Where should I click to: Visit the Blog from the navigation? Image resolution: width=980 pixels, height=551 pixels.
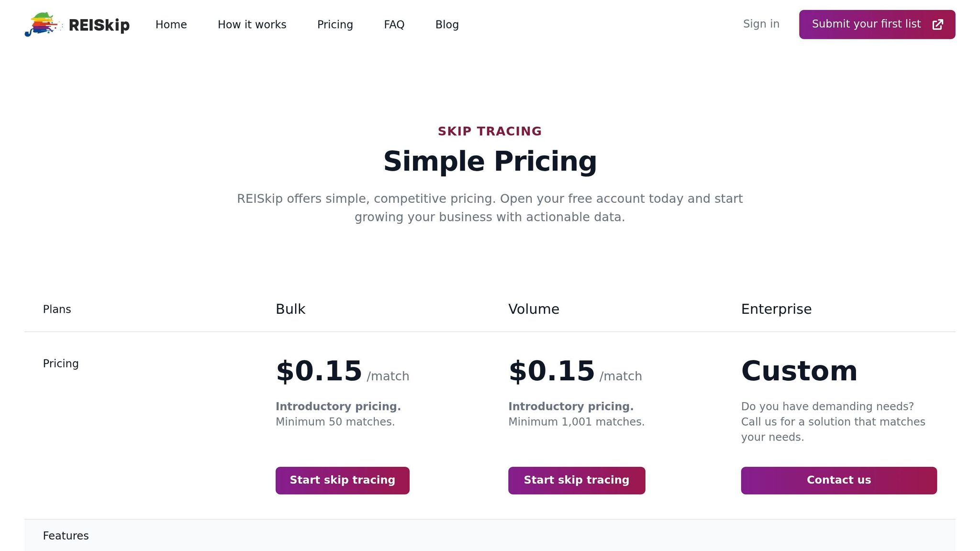447,24
